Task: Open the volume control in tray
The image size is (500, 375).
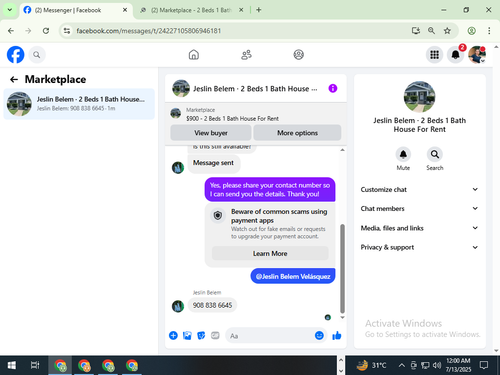Action: (437, 365)
